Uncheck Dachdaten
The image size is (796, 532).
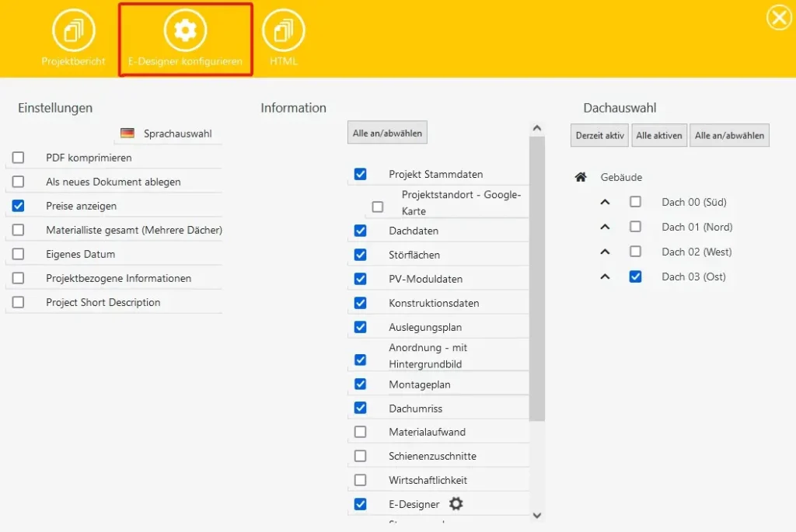[x=360, y=230]
